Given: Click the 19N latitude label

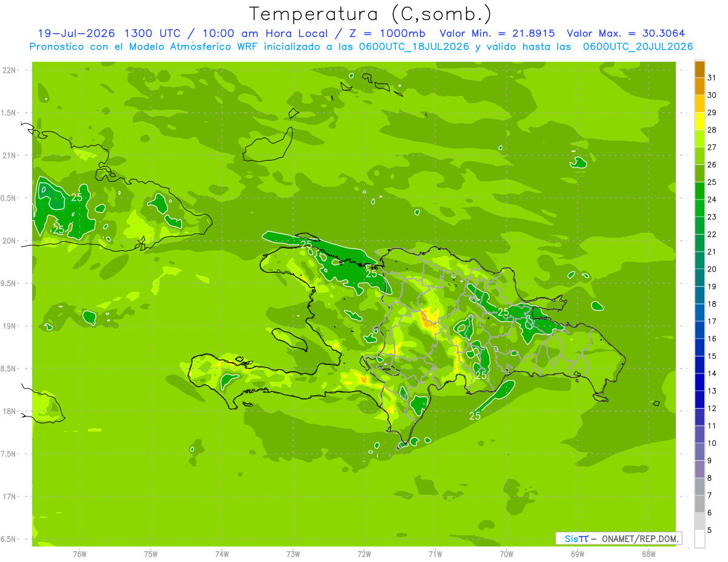Looking at the screenshot, I should click(10, 326).
